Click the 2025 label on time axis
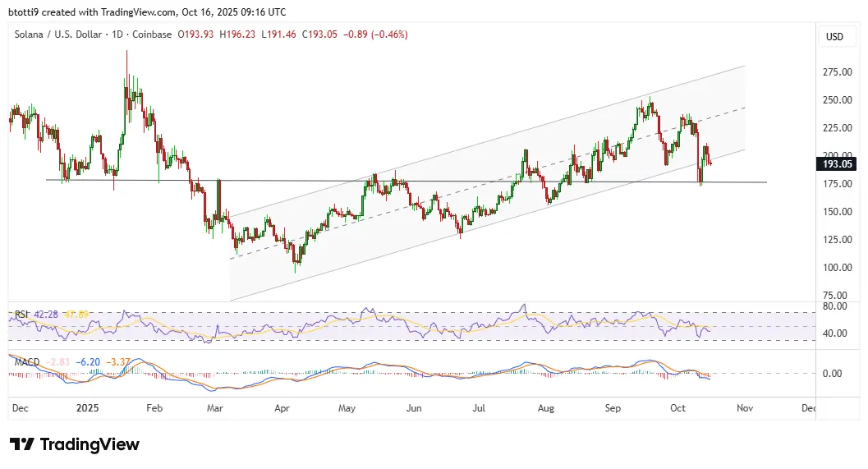Screen dimensions: 868x469 coord(86,407)
